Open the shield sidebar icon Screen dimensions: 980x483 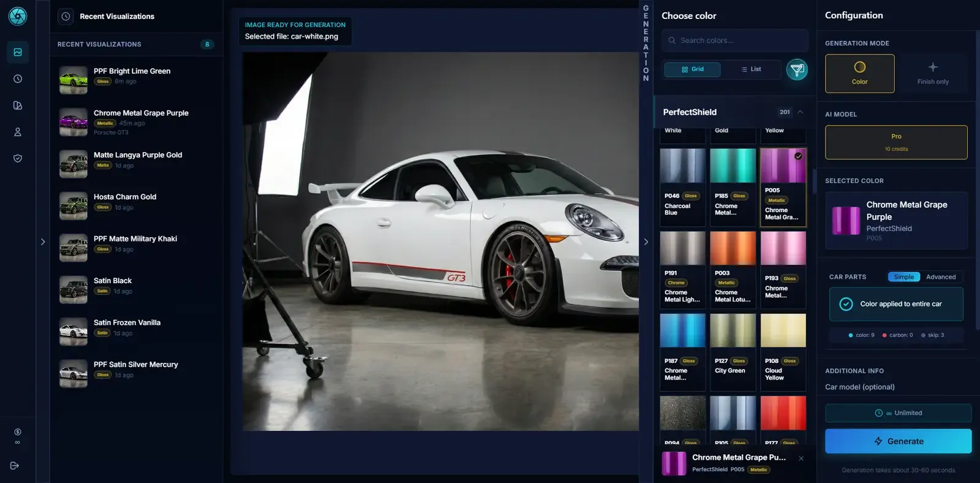(18, 158)
